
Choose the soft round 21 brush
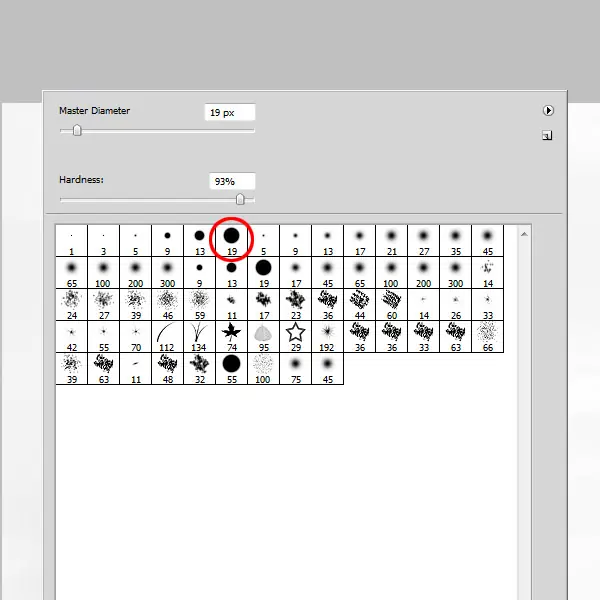point(391,241)
